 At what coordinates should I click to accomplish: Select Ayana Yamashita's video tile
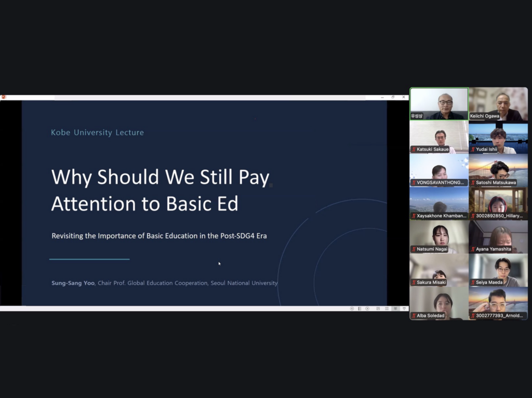click(x=498, y=237)
